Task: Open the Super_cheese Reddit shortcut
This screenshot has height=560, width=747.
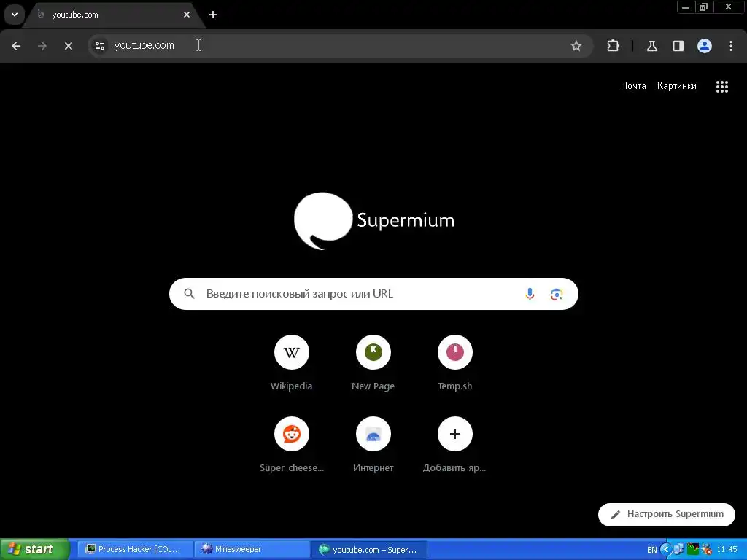Action: click(292, 446)
